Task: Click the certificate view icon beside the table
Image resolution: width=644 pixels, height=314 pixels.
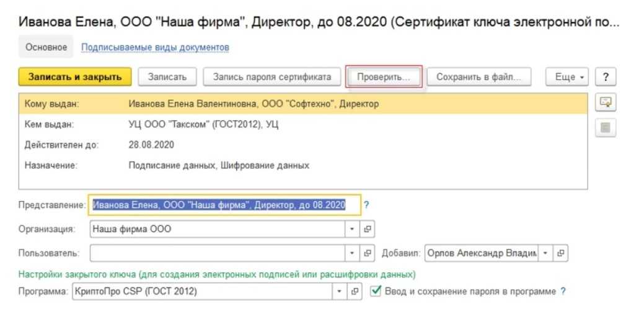Action: pos(606,103)
